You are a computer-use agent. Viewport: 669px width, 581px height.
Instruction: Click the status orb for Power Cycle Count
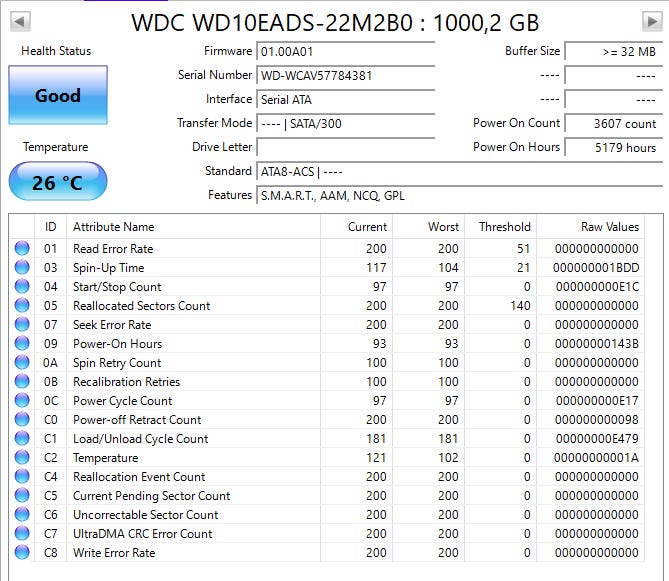[22, 400]
